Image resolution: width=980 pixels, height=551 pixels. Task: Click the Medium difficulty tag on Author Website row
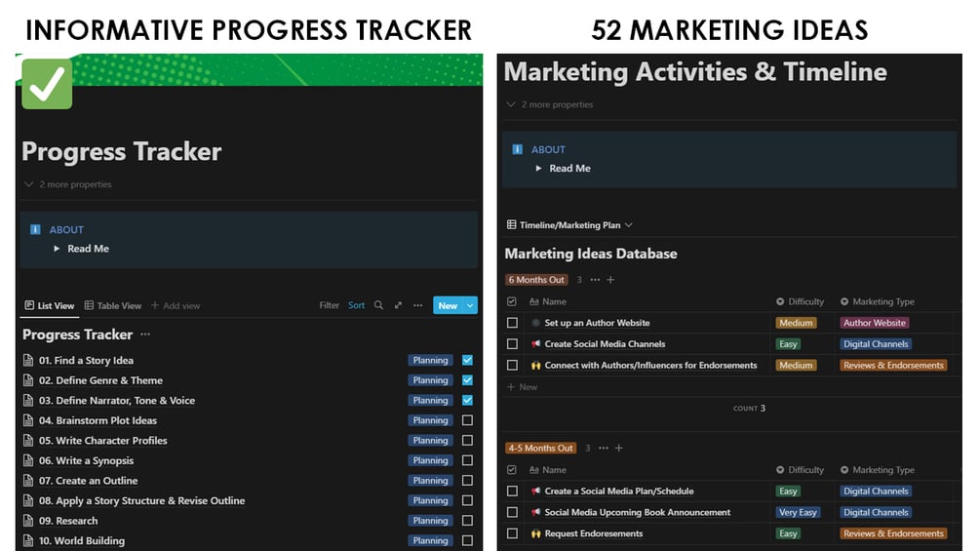[x=796, y=323]
